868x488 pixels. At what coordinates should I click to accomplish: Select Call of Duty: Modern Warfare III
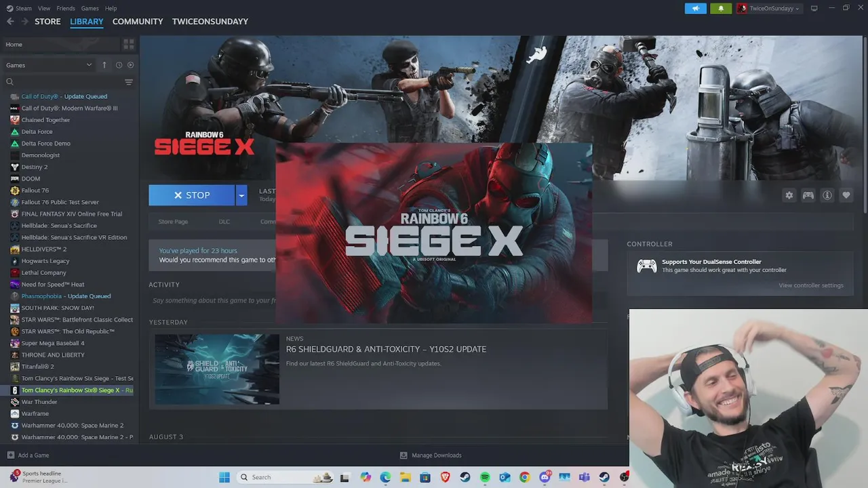(x=69, y=108)
